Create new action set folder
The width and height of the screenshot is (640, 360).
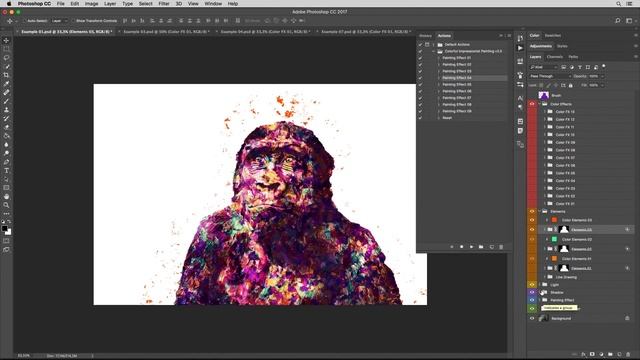(481, 247)
